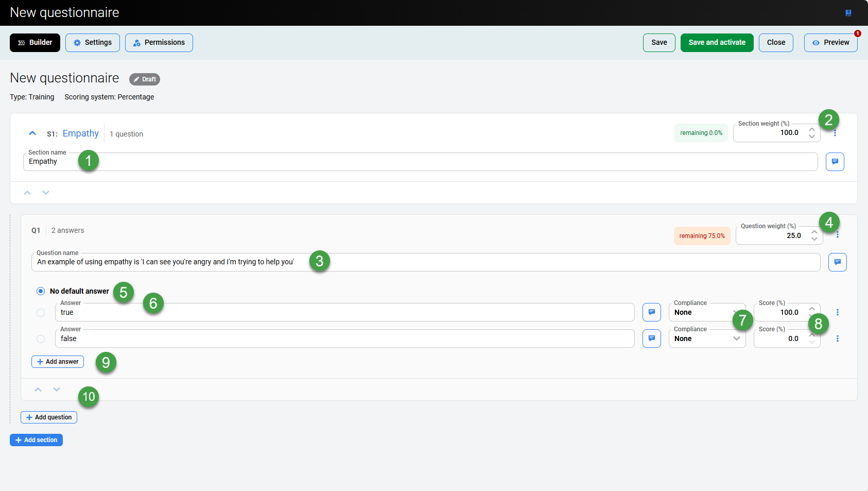Click comment icon next to 'false' answer
Image resolution: width=868 pixels, height=491 pixels.
coord(651,338)
